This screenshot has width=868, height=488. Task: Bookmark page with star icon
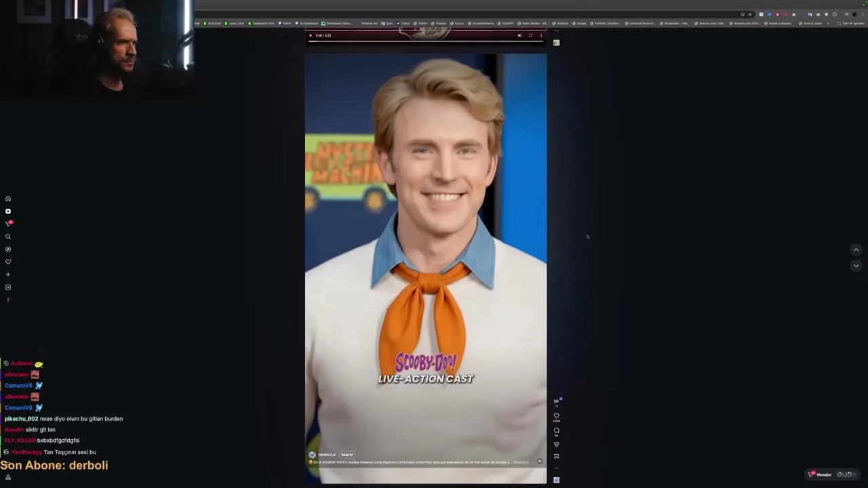[750, 14]
